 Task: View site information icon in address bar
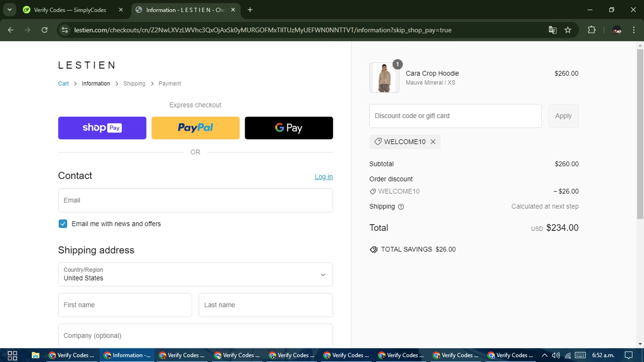click(65, 30)
